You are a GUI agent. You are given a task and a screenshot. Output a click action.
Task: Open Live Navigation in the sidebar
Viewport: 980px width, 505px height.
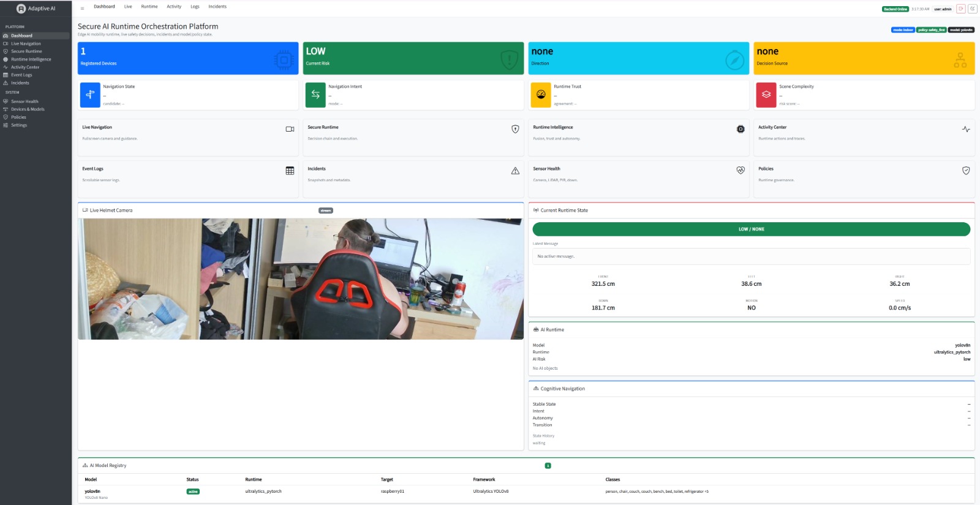click(x=36, y=43)
